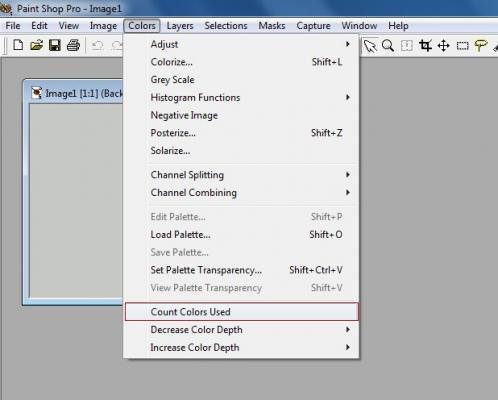
Task: Select the Mover tool
Action: click(444, 45)
